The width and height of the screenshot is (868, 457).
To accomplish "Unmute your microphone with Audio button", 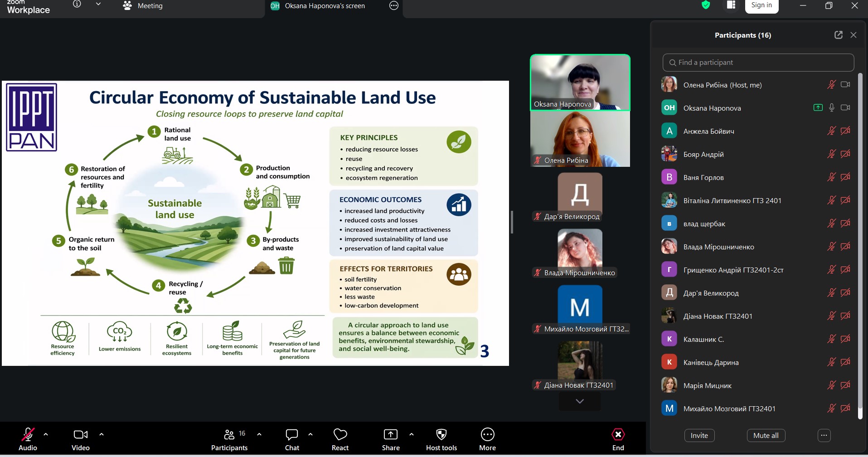I will [x=28, y=440].
